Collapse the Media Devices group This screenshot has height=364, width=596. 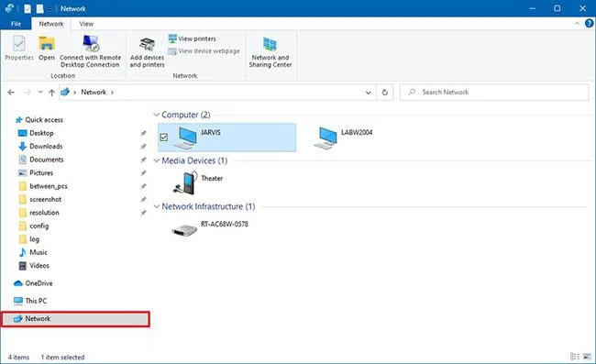tap(156, 160)
